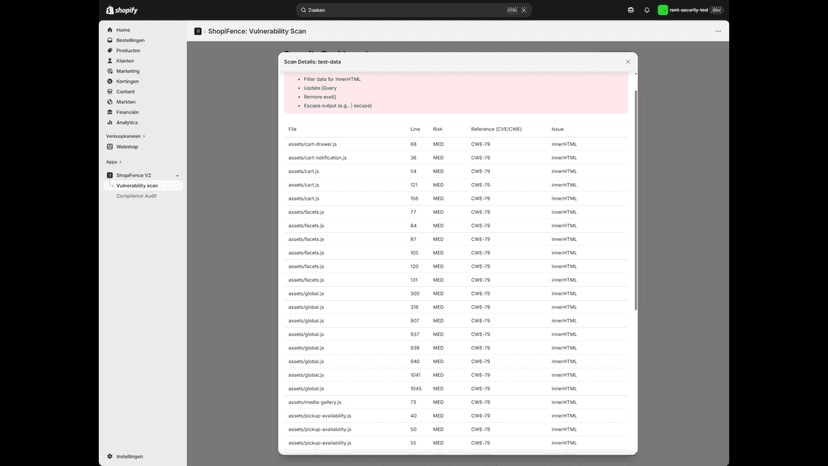Click the Kortingen sidebar label

[127, 81]
